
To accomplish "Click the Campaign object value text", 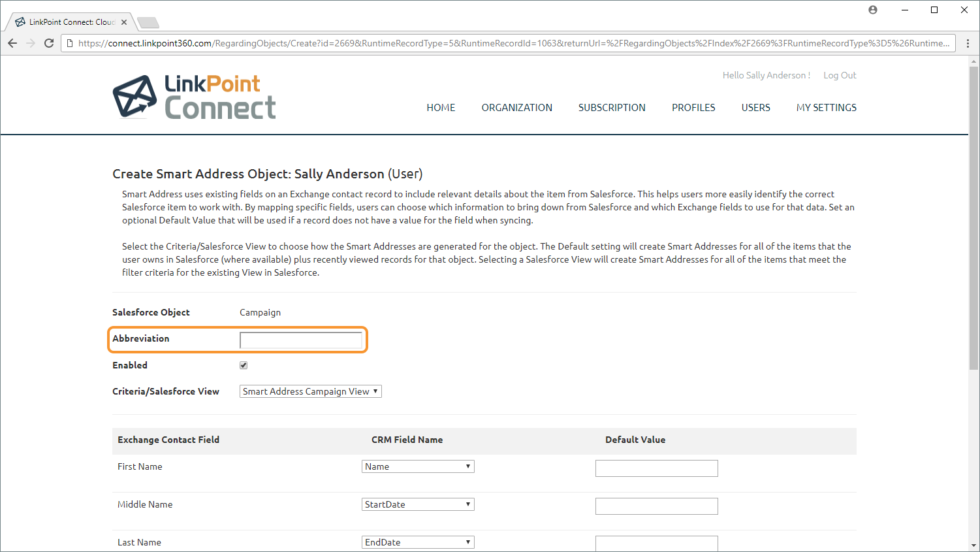I will click(x=260, y=312).
